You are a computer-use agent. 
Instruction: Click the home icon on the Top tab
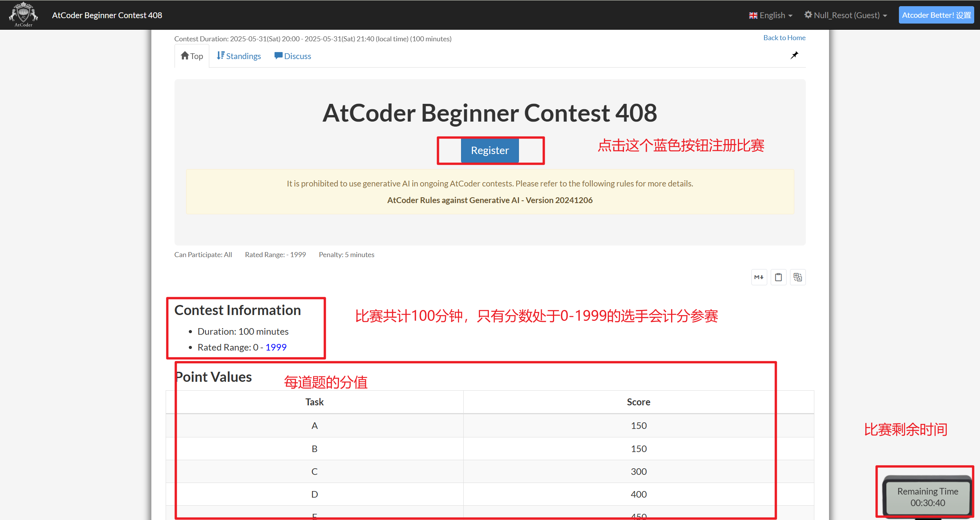[185, 55]
